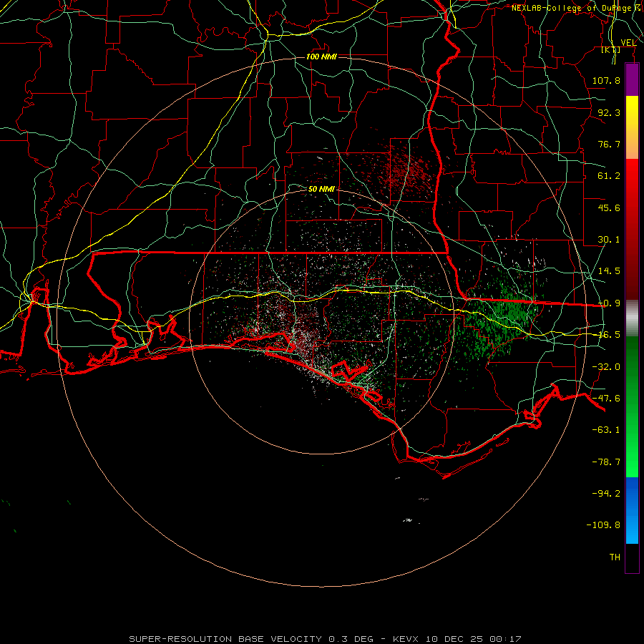Pick the purple segment of velocity scale

pos(632,80)
